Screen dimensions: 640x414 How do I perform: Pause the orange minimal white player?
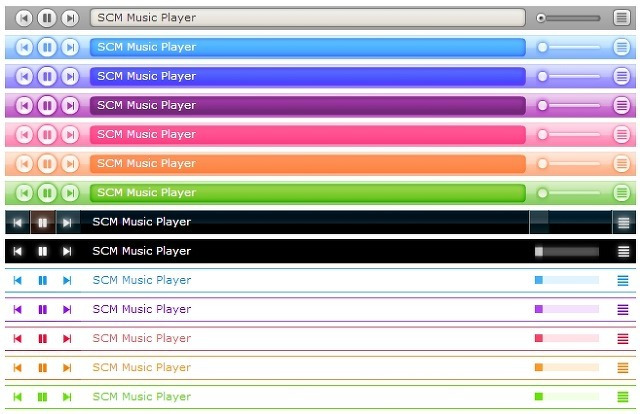click(42, 368)
